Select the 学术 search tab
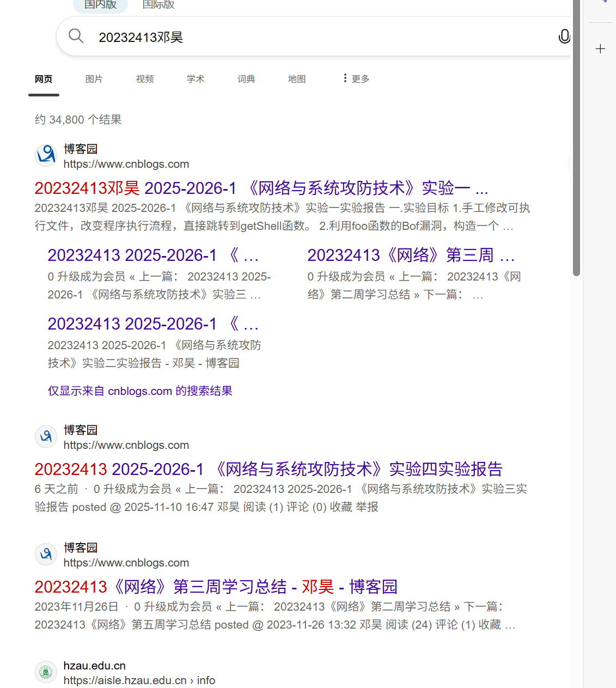Viewport: 616px width, 688px height. click(195, 79)
